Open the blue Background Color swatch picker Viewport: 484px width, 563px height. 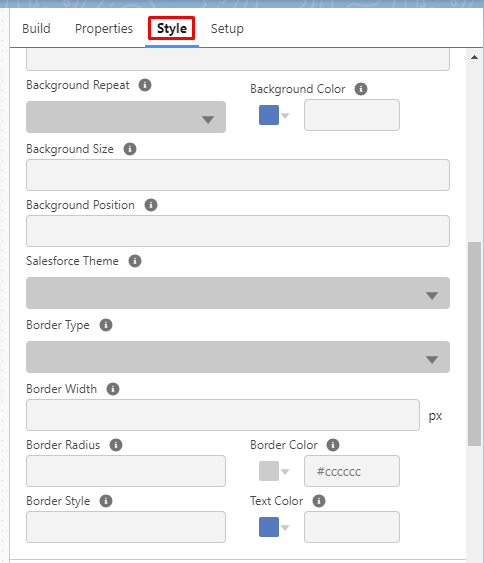[274, 115]
